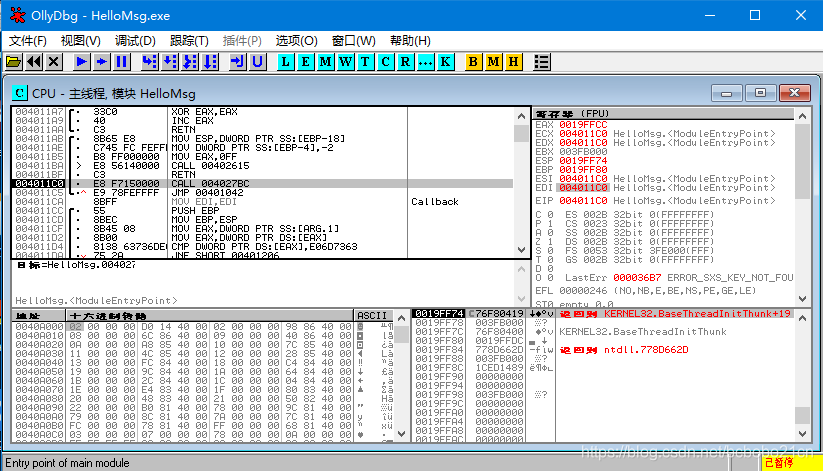The image size is (823, 471).
Task: Open the 选项(O) menu
Action: (x=296, y=40)
